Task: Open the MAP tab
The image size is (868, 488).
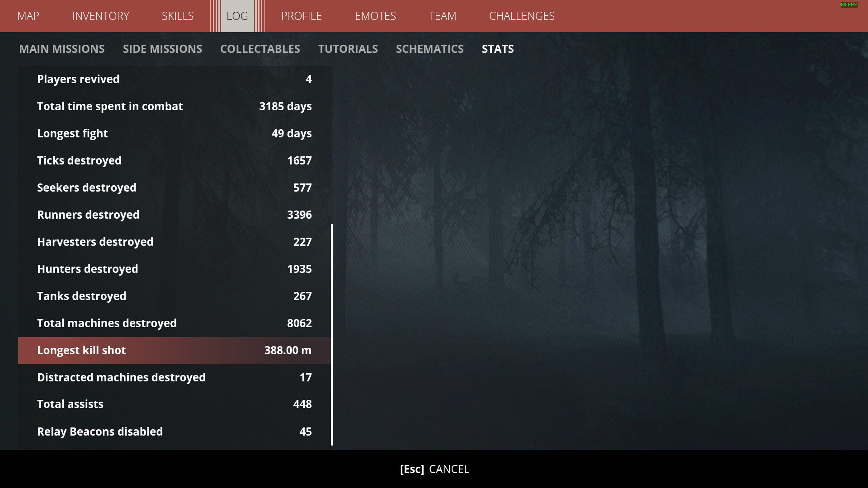Action: (28, 16)
